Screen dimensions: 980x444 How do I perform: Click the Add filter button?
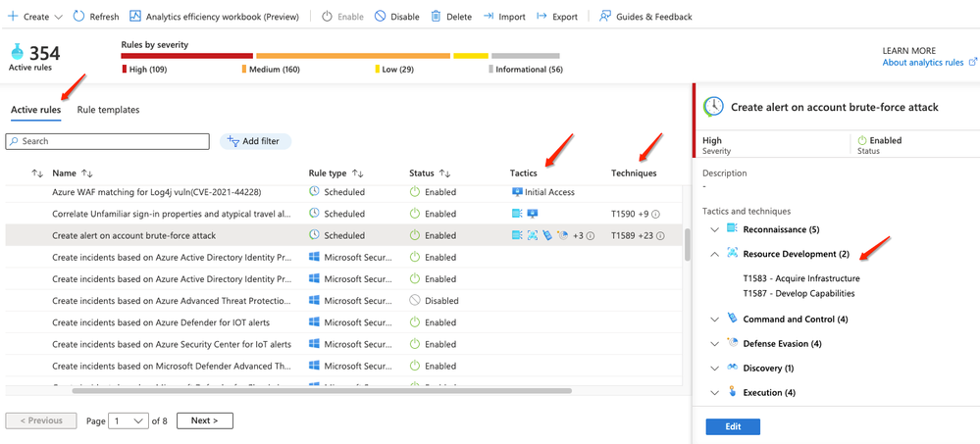point(255,141)
